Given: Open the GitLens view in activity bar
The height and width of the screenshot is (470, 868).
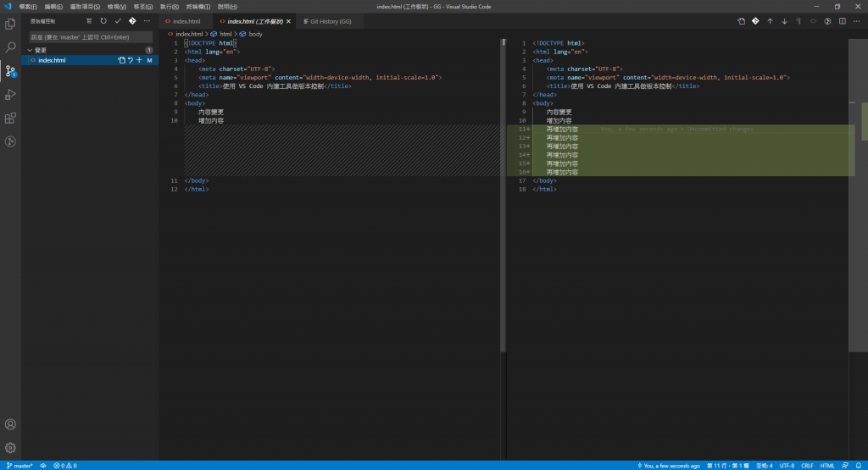Looking at the screenshot, I should 10,141.
